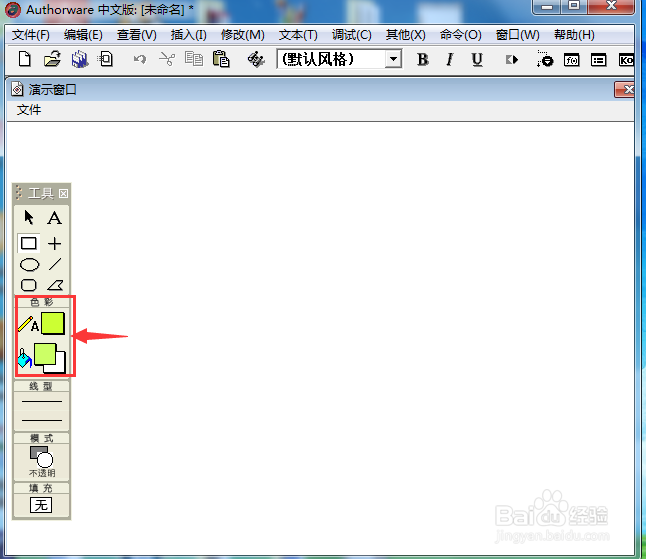Viewport: 646px width, 559px height.
Task: Click the Find icon in toolbar
Action: [x=256, y=59]
